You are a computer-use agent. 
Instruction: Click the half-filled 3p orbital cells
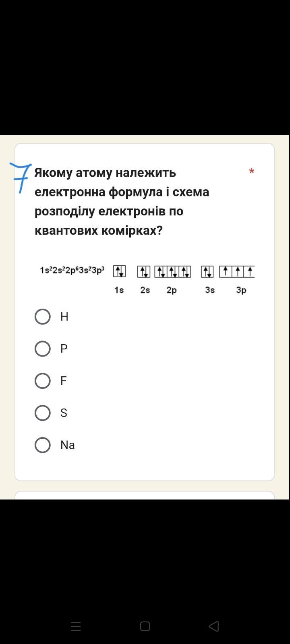coord(237,272)
